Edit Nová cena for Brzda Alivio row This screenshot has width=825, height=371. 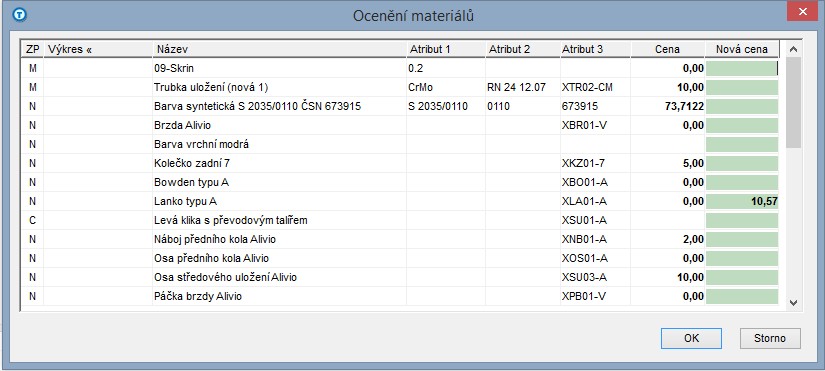(x=742, y=125)
